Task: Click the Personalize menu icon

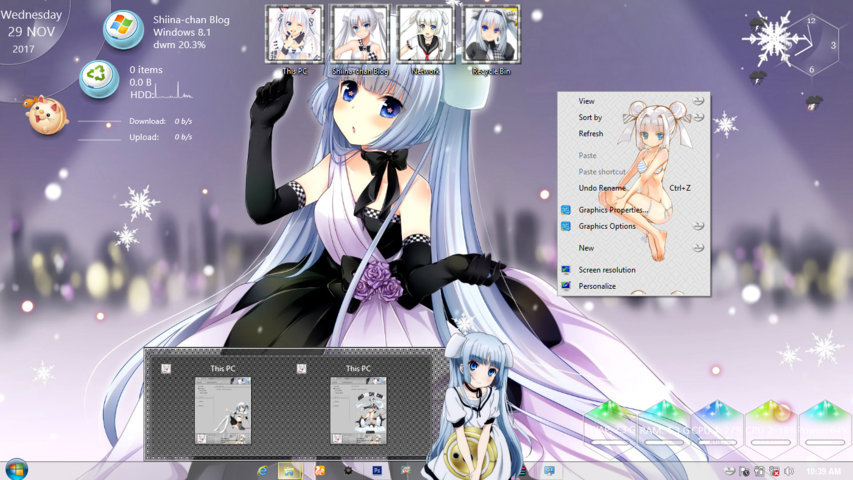Action: point(566,286)
